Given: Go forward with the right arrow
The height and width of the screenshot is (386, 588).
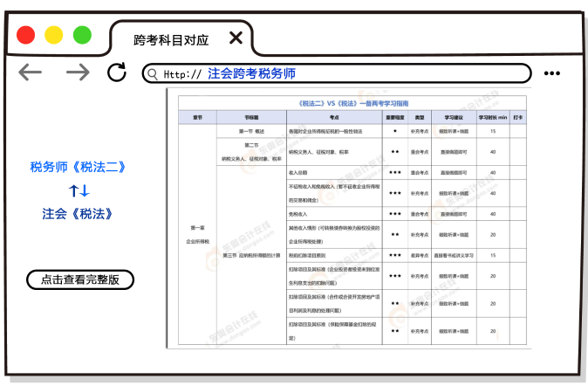Looking at the screenshot, I should click(78, 72).
